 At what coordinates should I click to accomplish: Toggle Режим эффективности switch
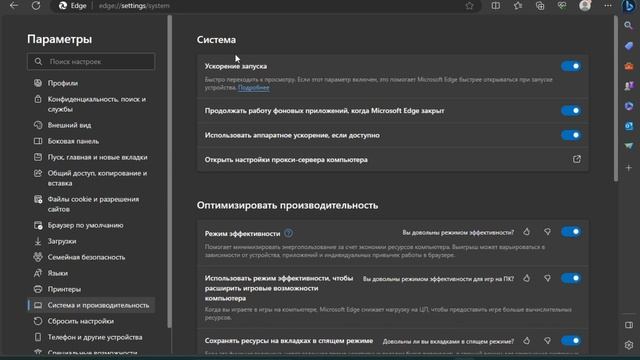[x=571, y=232]
